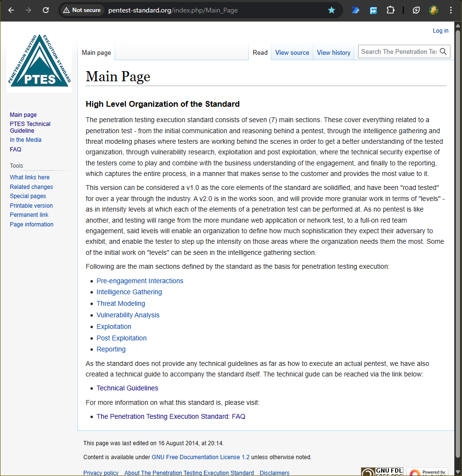
Task: Go back using the browser back arrow
Action: (11, 10)
